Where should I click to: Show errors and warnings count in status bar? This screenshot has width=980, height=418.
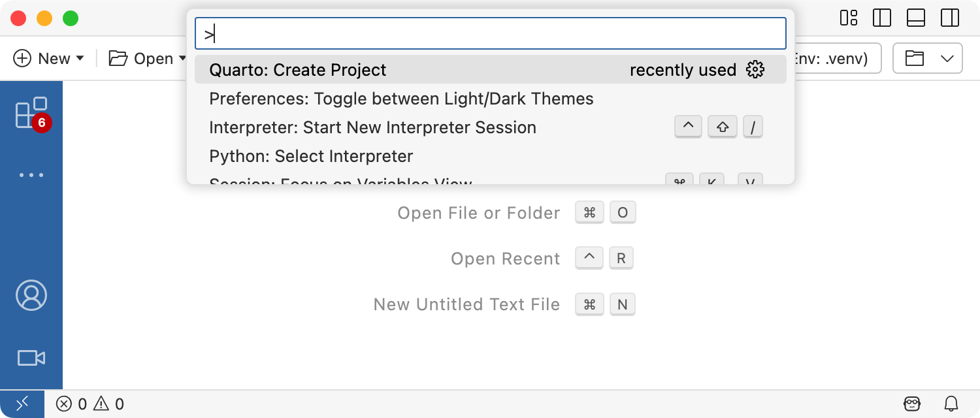(x=90, y=404)
